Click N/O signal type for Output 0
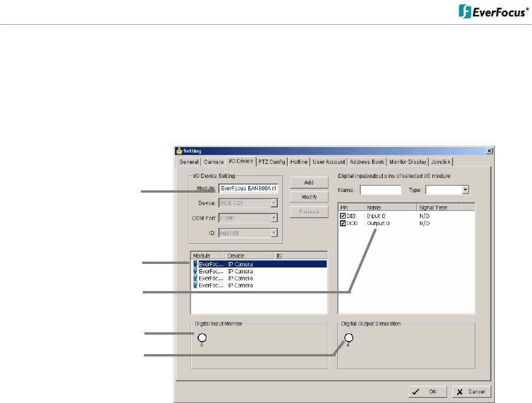The image size is (532, 403). click(425, 223)
